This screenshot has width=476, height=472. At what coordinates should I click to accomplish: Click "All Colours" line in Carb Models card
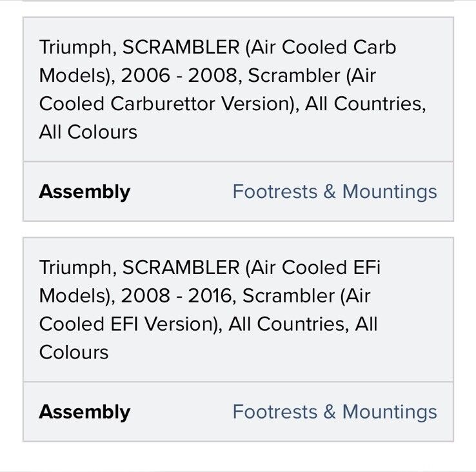pyautogui.click(x=88, y=132)
